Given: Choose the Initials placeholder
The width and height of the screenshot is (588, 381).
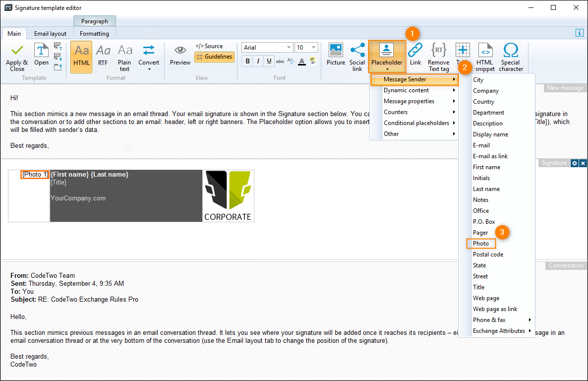Looking at the screenshot, I should [497, 178].
